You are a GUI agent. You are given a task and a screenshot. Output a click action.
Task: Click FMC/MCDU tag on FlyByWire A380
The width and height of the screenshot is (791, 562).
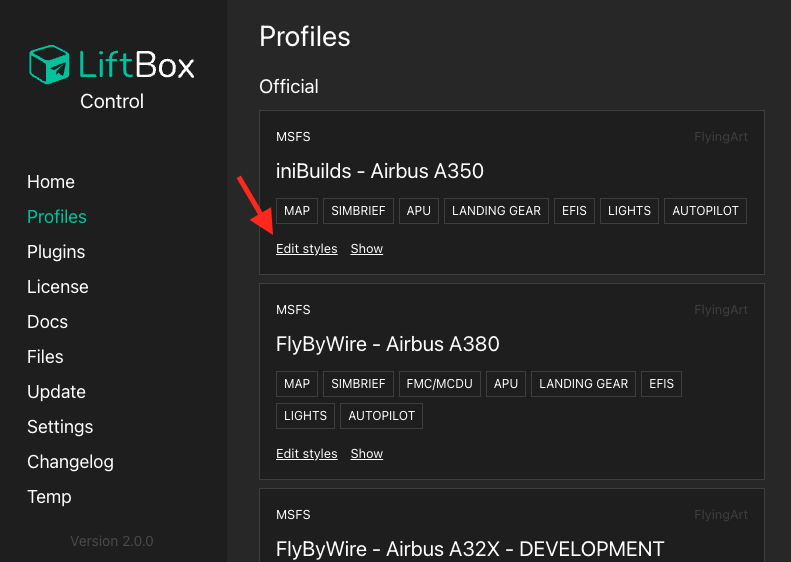[x=439, y=384]
